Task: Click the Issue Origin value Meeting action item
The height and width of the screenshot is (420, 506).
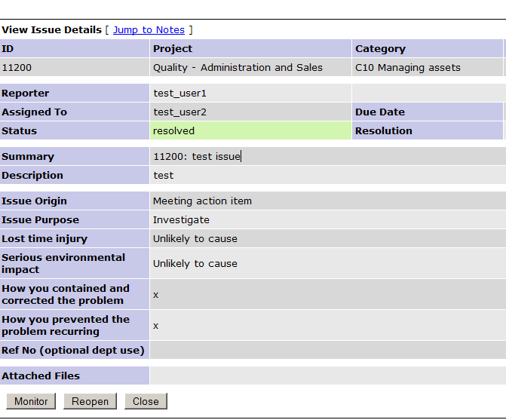Action: [202, 201]
